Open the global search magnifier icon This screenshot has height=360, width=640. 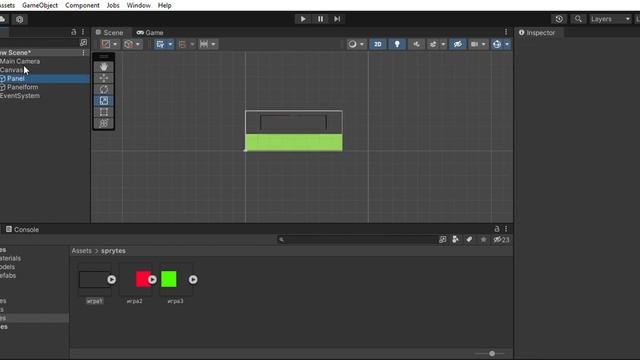(x=578, y=19)
